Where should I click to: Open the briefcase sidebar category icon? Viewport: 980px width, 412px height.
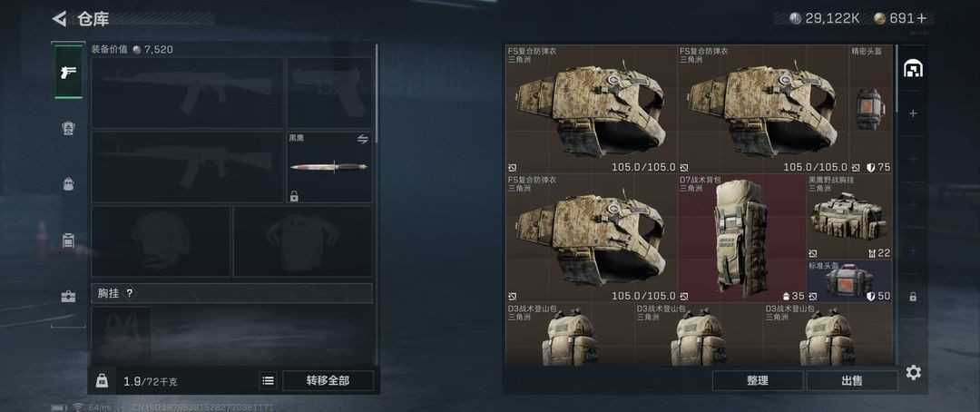[68, 297]
